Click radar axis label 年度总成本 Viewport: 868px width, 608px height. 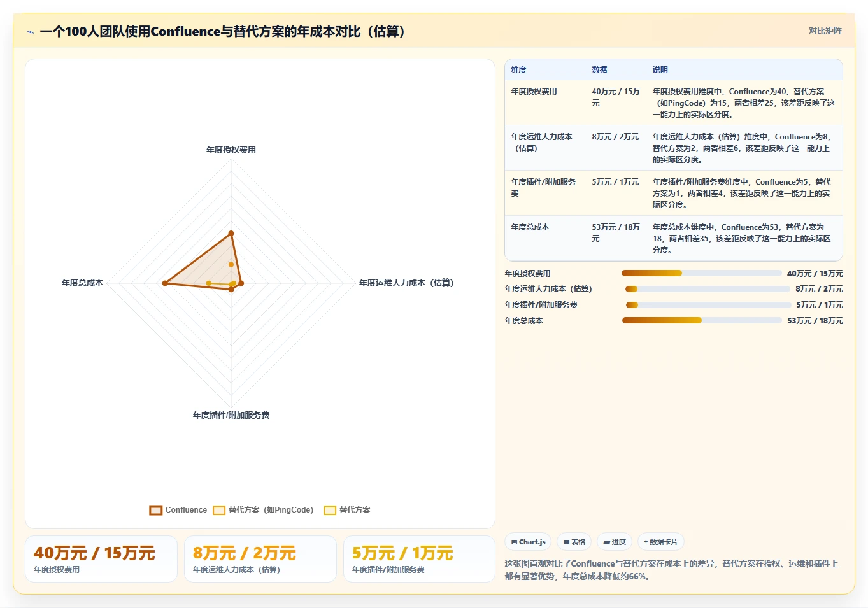pos(82,283)
